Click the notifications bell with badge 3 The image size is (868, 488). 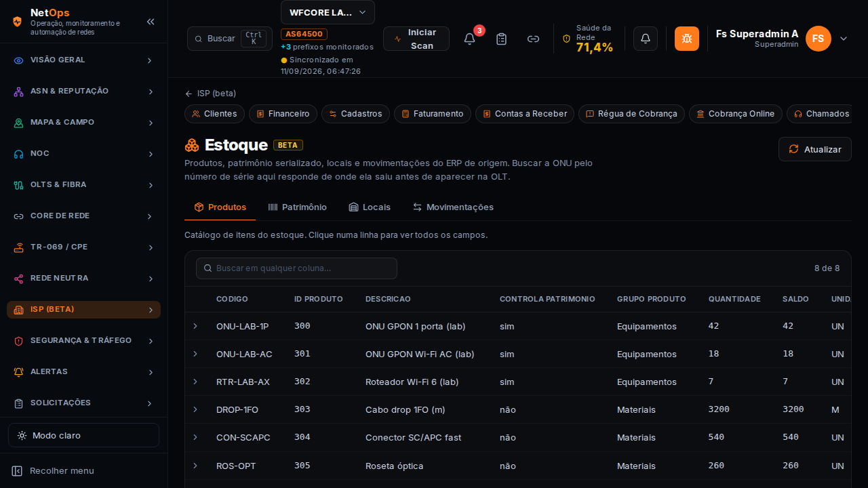click(469, 39)
